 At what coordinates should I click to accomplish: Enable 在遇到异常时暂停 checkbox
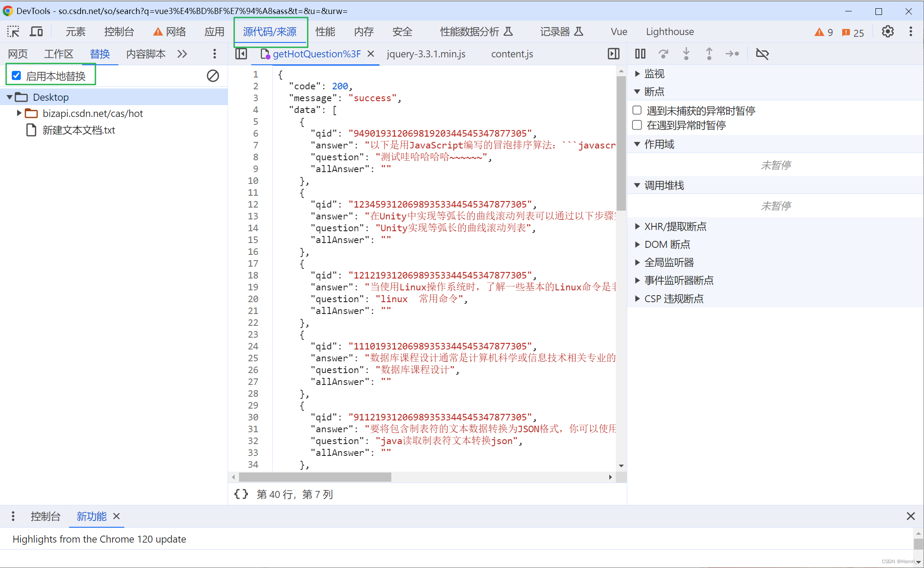(637, 125)
